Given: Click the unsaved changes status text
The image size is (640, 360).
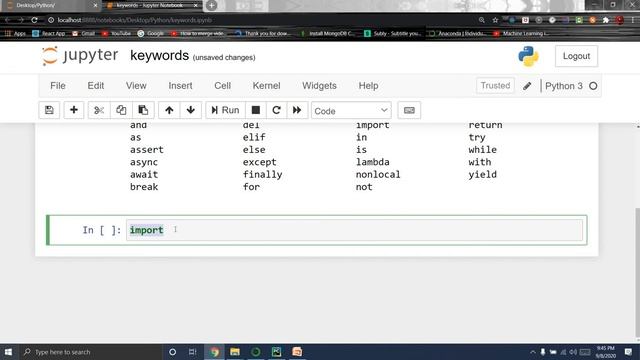Looking at the screenshot, I should click(x=224, y=58).
